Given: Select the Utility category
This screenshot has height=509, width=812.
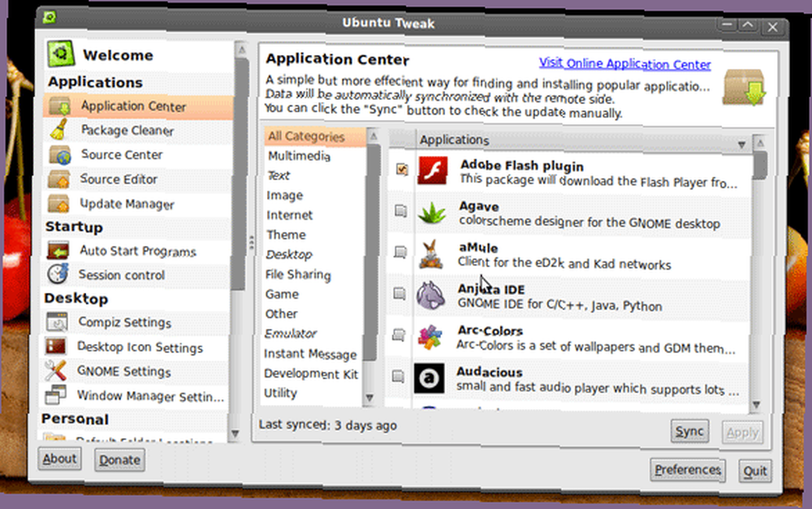Looking at the screenshot, I should click(x=280, y=393).
